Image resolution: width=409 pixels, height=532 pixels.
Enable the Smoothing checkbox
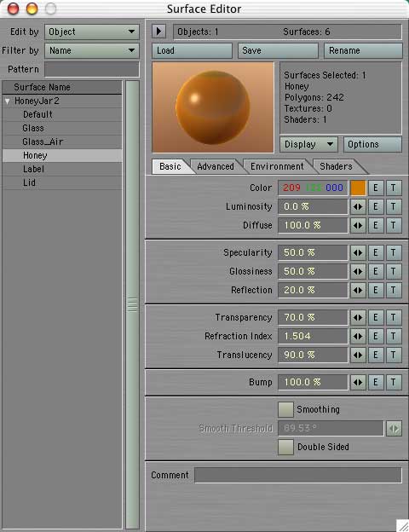click(285, 409)
